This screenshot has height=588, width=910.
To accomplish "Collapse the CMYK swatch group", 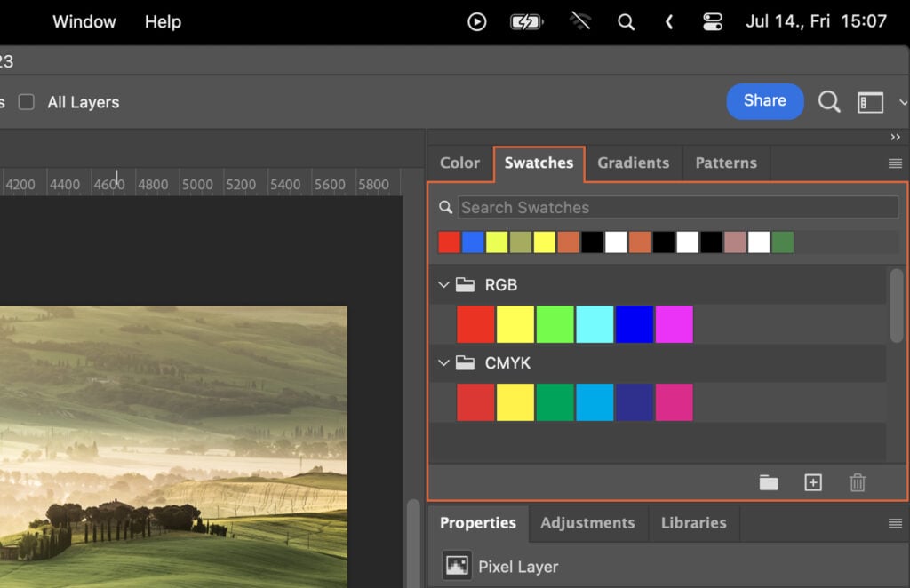I will (443, 362).
